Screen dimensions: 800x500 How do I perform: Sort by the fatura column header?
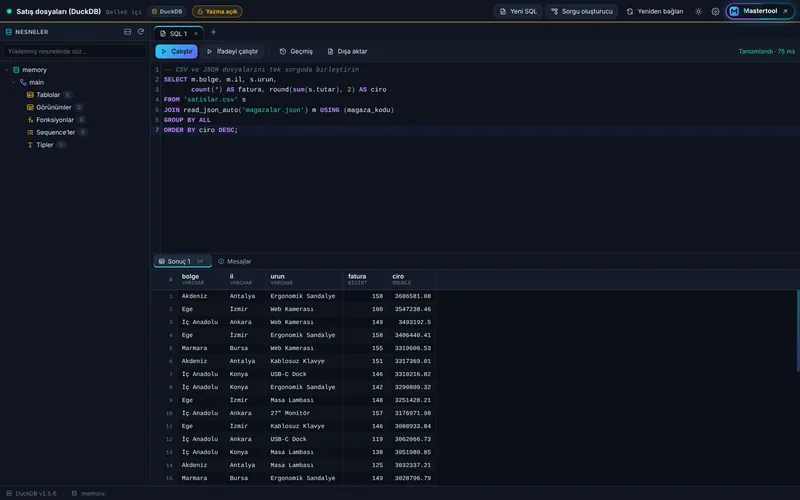[x=365, y=279]
